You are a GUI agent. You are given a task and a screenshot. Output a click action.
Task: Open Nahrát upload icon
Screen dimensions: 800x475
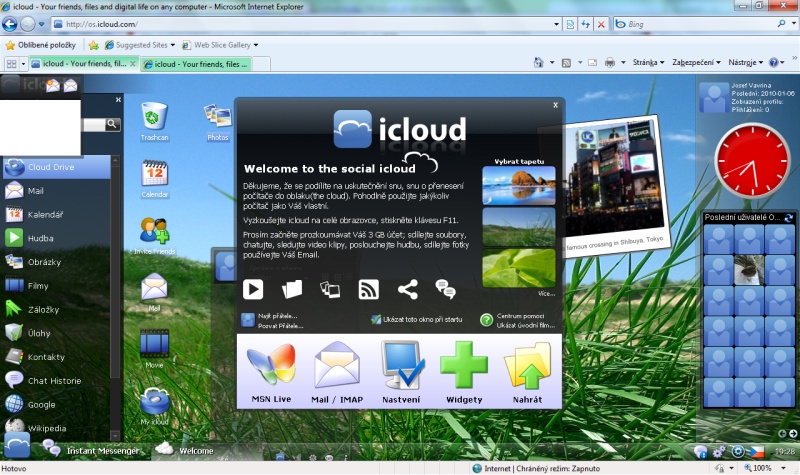point(528,372)
